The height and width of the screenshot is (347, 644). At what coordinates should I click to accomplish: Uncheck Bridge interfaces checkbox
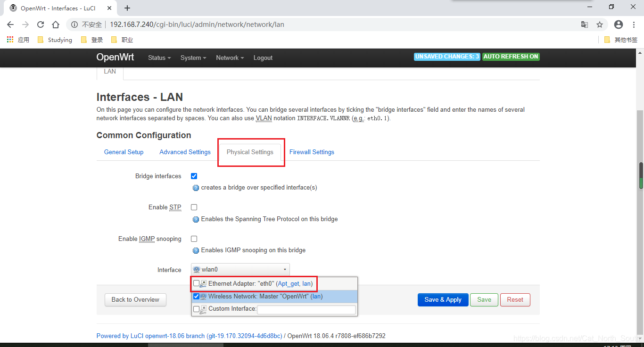click(194, 176)
